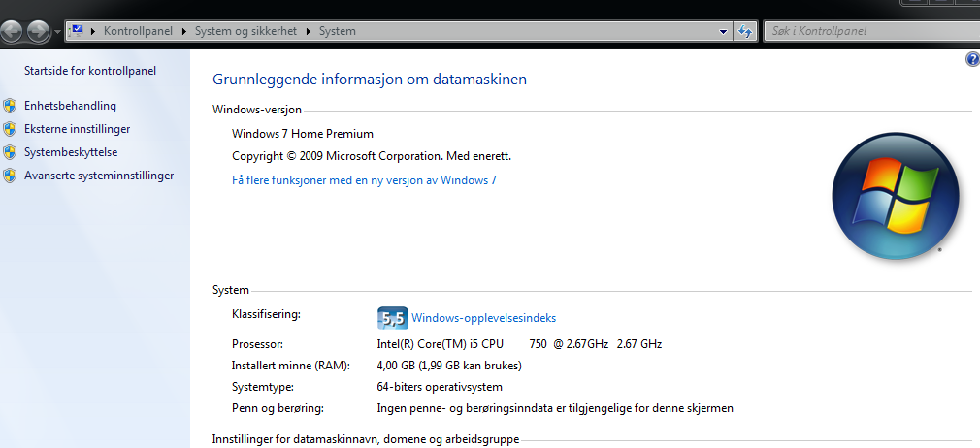Click the Penn og berøring label
The height and width of the screenshot is (448, 980).
point(278,408)
